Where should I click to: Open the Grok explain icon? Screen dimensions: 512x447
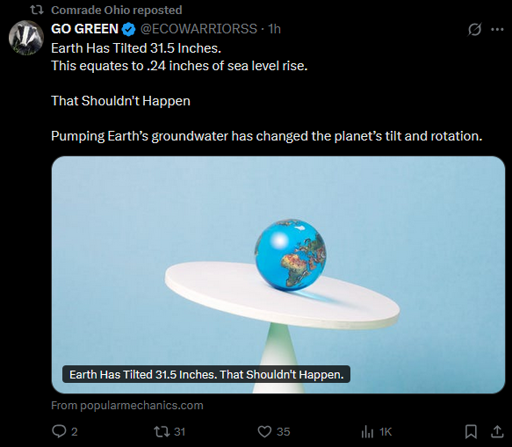(x=474, y=29)
